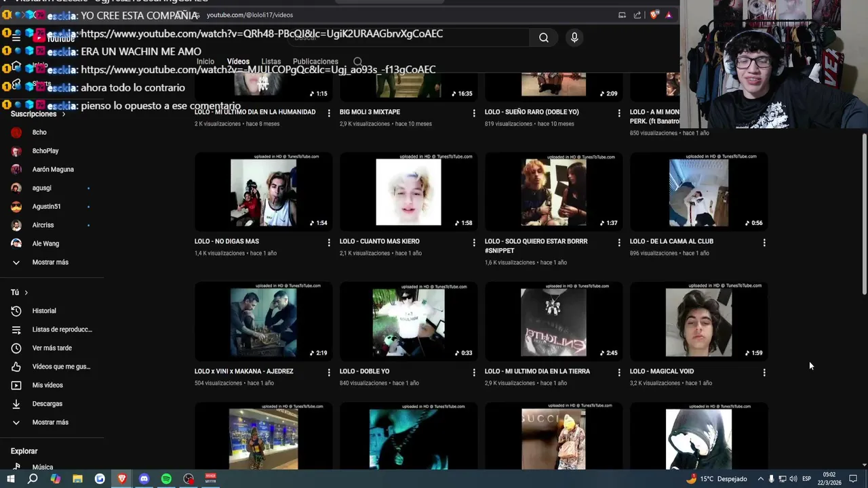
Task: Click the Windows Start button
Action: click(10, 479)
